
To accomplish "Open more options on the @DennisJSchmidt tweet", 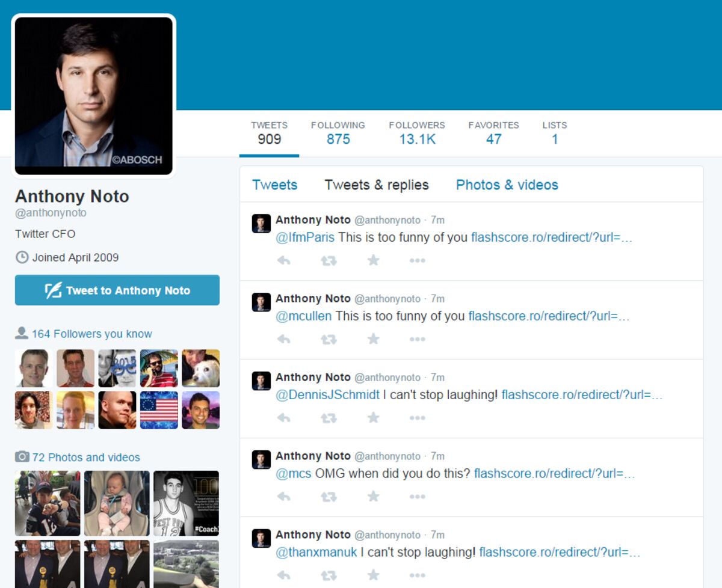I will point(417,418).
